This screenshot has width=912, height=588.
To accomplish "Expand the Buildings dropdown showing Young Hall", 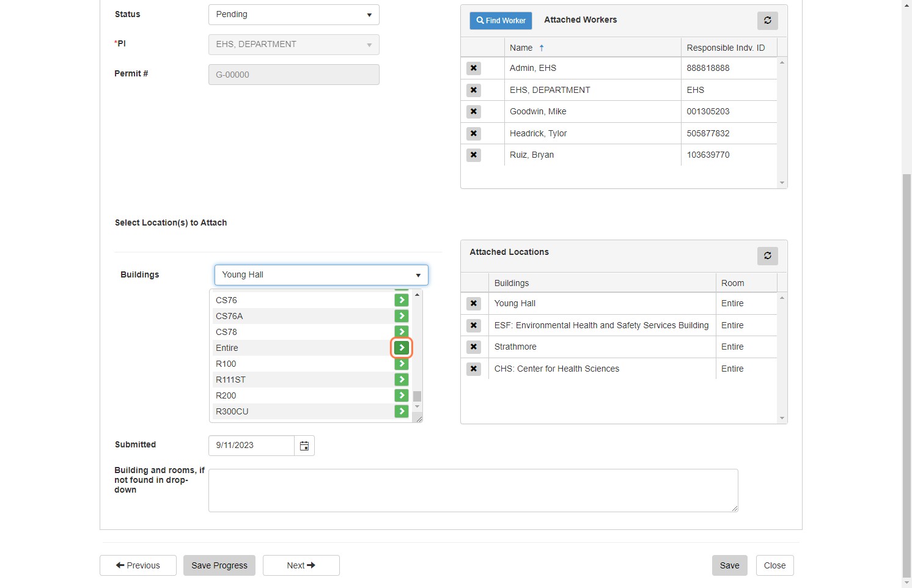I will point(322,275).
